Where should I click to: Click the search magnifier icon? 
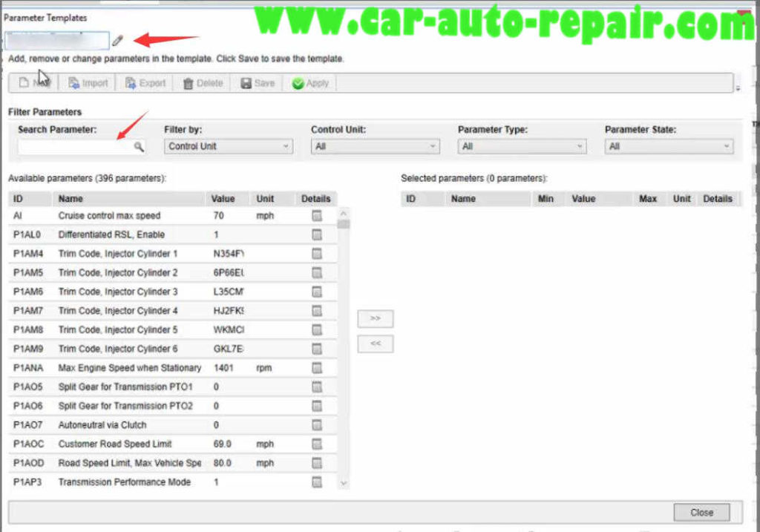[139, 147]
